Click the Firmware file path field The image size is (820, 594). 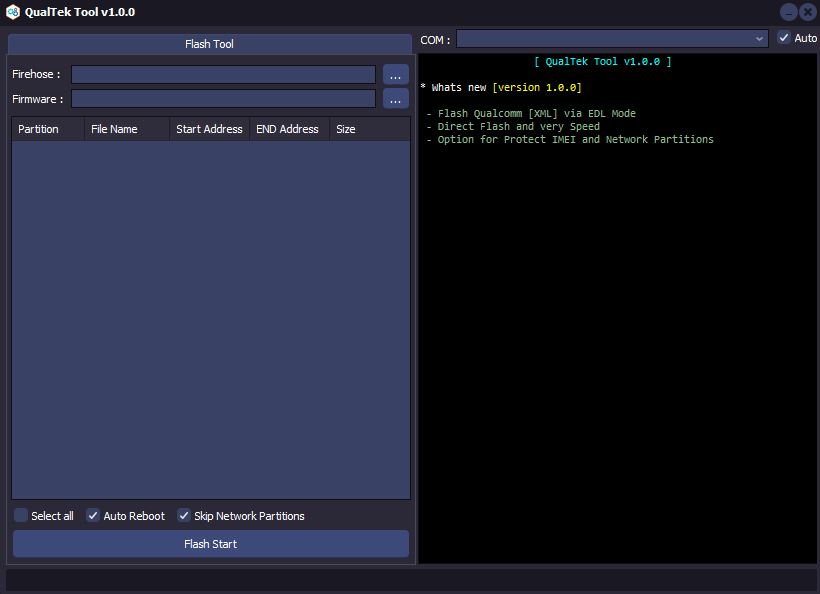coord(223,99)
